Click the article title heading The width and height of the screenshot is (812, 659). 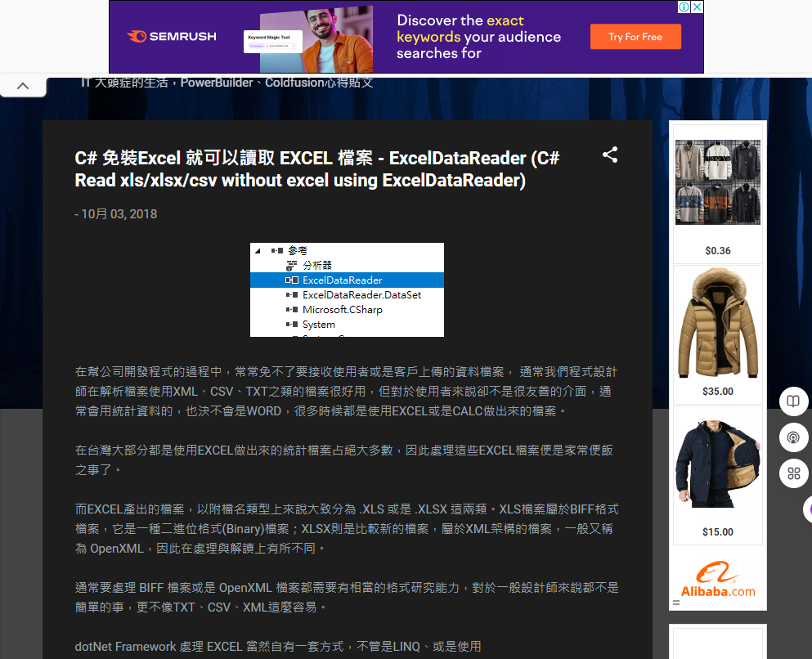(x=317, y=168)
